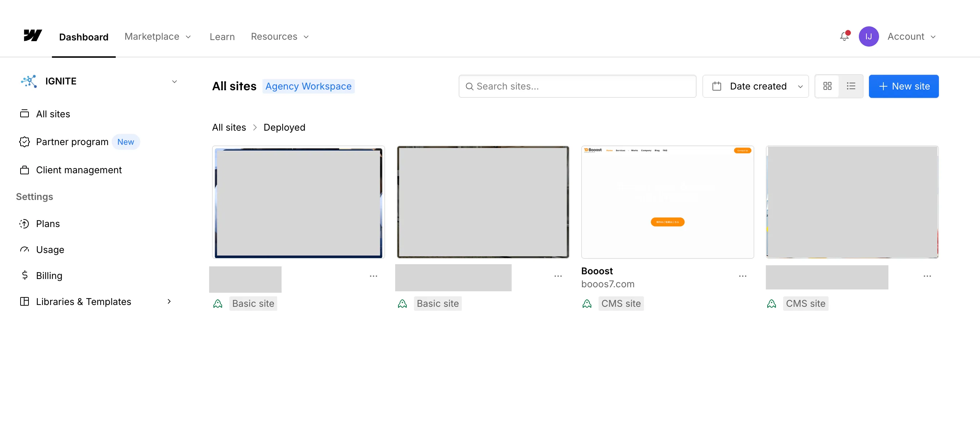
Task: Expand the IGNITE workspace switcher
Action: point(174,82)
